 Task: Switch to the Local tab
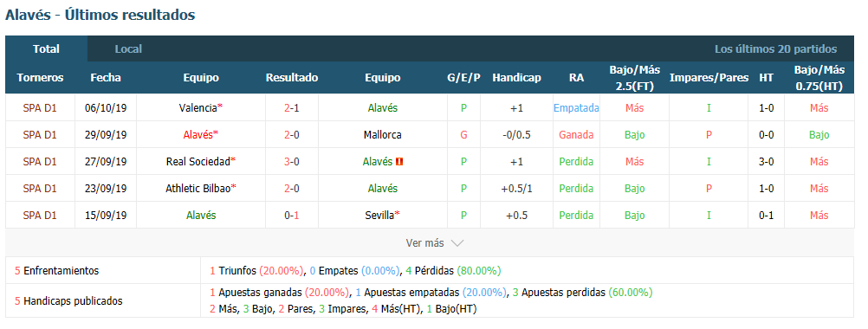click(x=128, y=49)
